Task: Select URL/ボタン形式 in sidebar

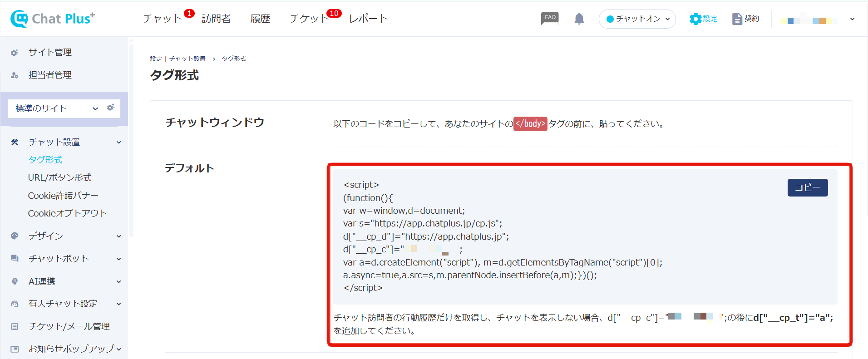Action: pos(59,177)
